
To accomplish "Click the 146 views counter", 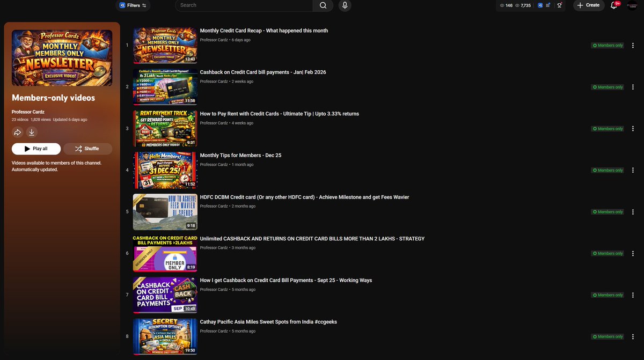I will click(506, 5).
